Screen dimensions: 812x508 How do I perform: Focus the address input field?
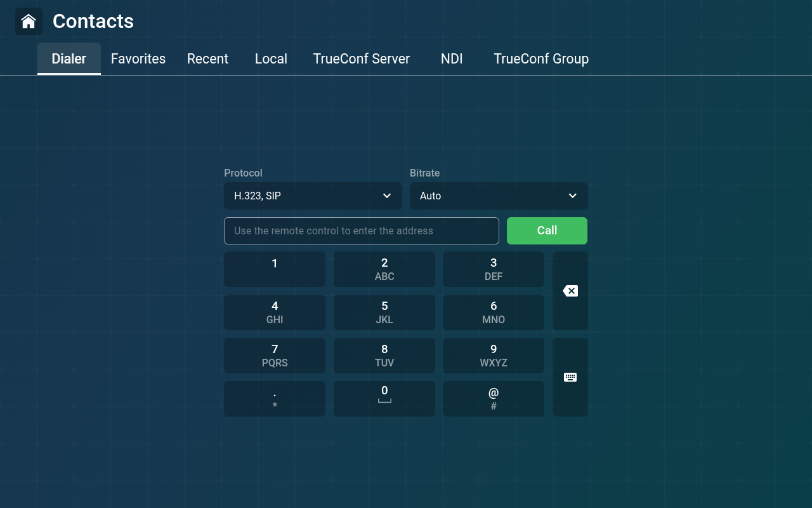click(x=362, y=231)
